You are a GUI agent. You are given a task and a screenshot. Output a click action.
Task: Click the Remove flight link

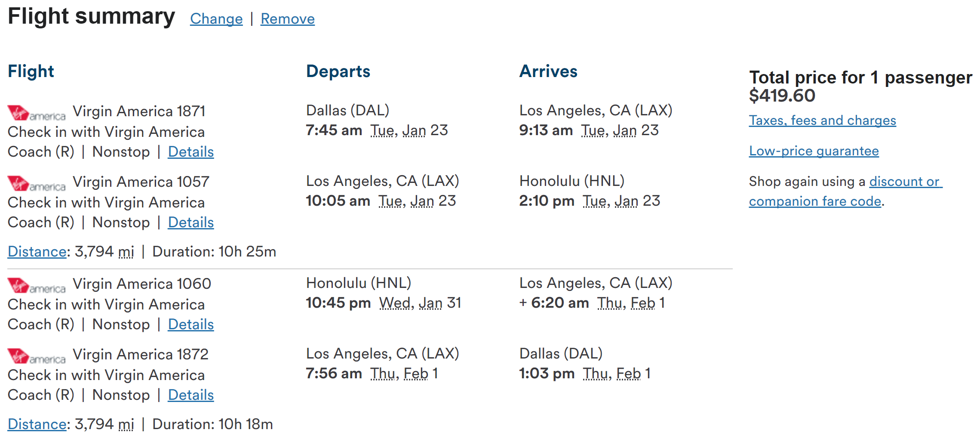point(287,19)
